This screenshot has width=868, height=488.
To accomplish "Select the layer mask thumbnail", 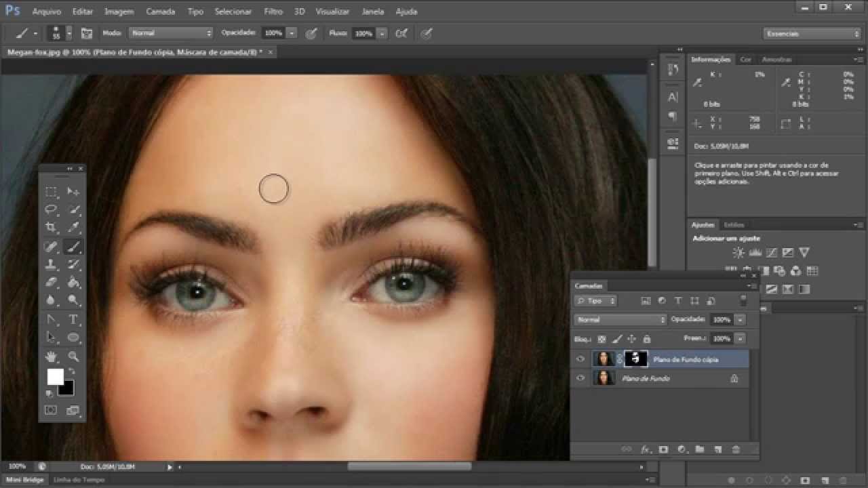I will (x=635, y=359).
